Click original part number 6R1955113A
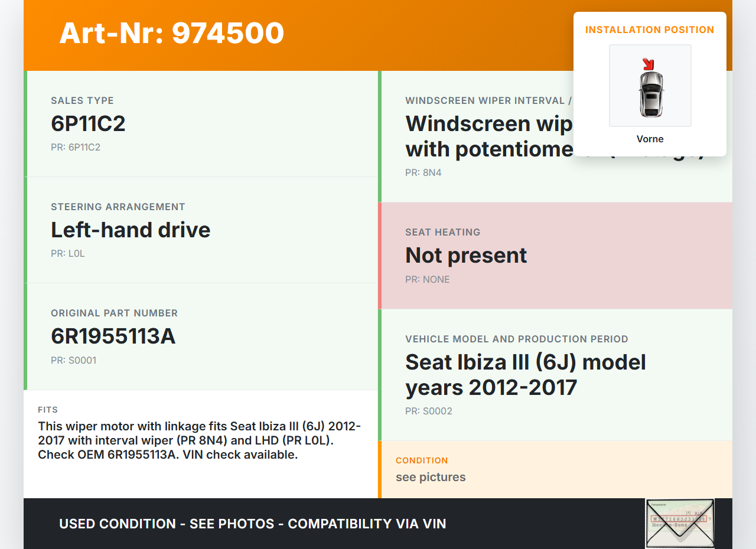 113,336
